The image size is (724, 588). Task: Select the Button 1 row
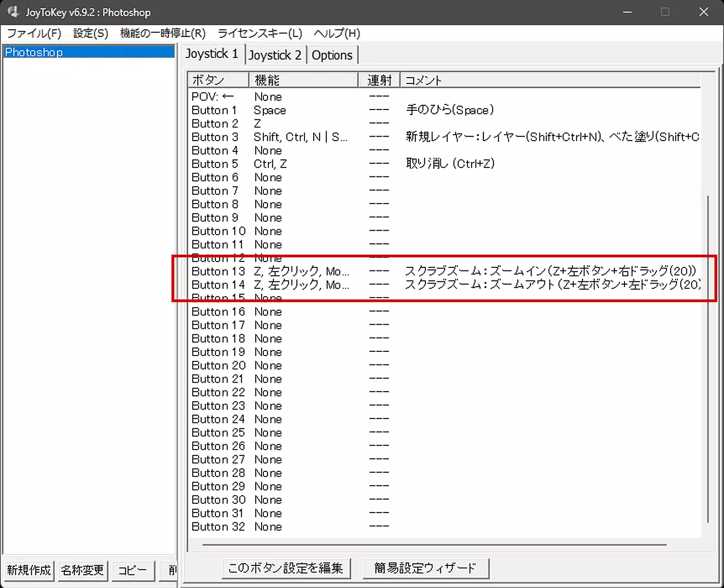444,110
